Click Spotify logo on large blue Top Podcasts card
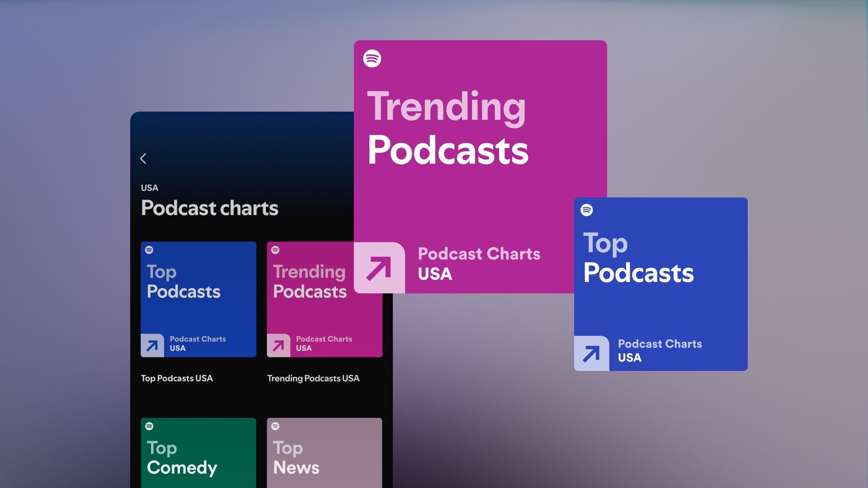This screenshot has height=488, width=868. pos(586,210)
